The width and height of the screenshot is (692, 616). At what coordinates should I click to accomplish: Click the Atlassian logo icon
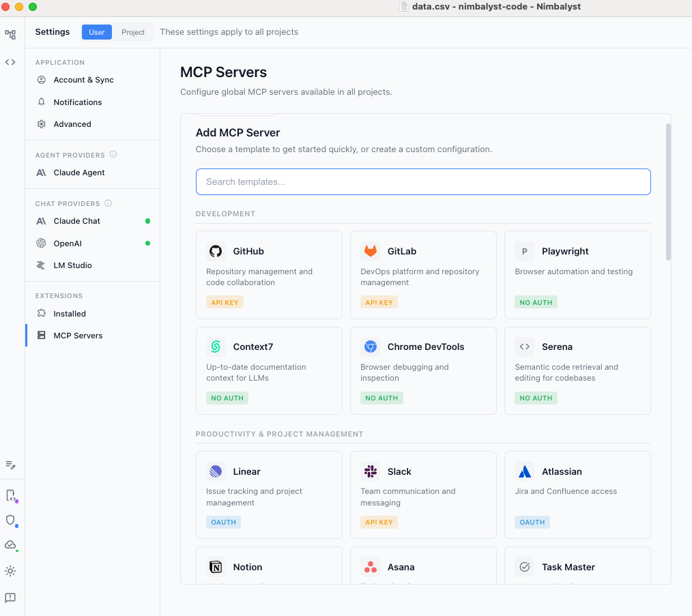coord(524,471)
